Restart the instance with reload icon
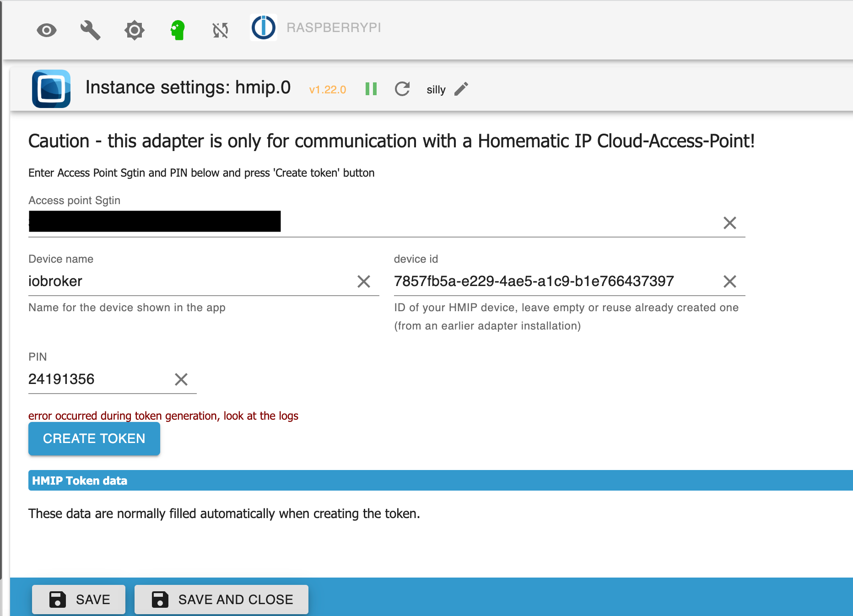This screenshot has width=853, height=616. tap(402, 89)
